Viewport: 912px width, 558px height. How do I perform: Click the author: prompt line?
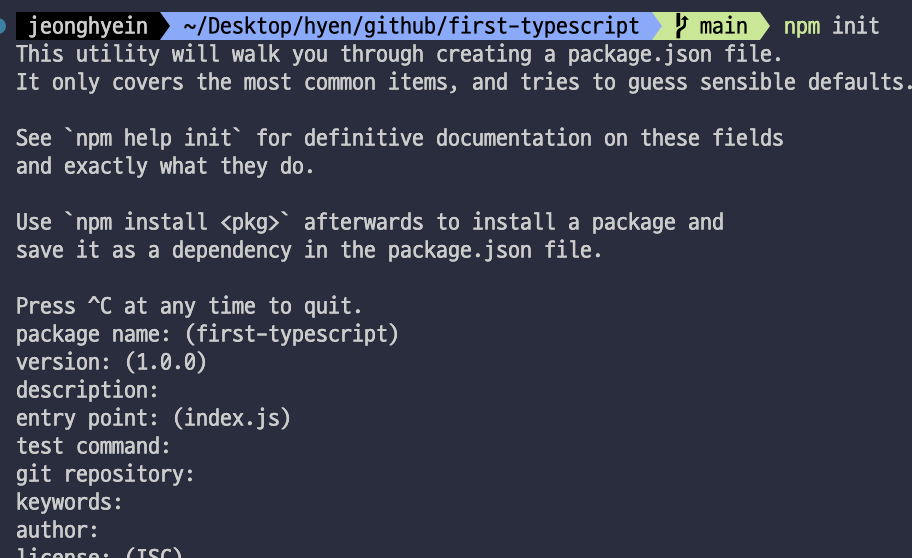[x=57, y=530]
